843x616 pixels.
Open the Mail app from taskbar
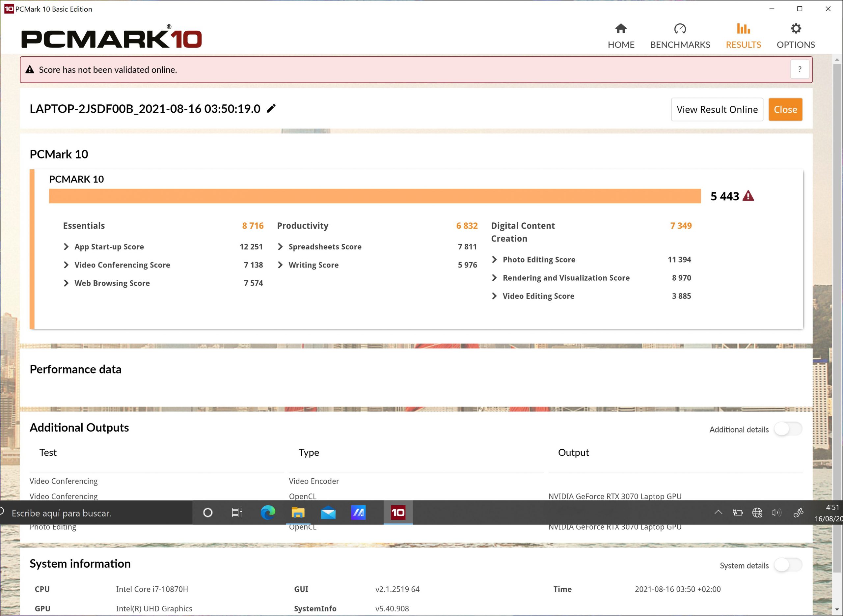328,513
